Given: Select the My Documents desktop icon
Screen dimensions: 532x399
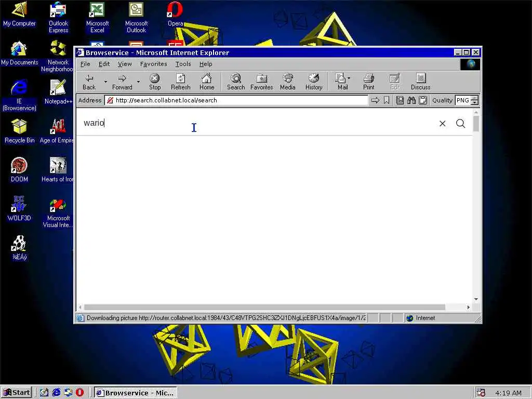Looking at the screenshot, I should coord(19,54).
